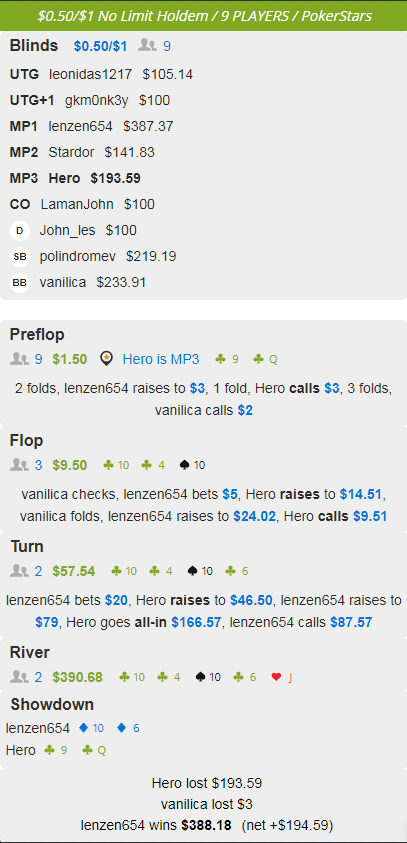Click the River pot amount $390.68
Viewport: 407px width, 843px height.
pyautogui.click(x=77, y=677)
